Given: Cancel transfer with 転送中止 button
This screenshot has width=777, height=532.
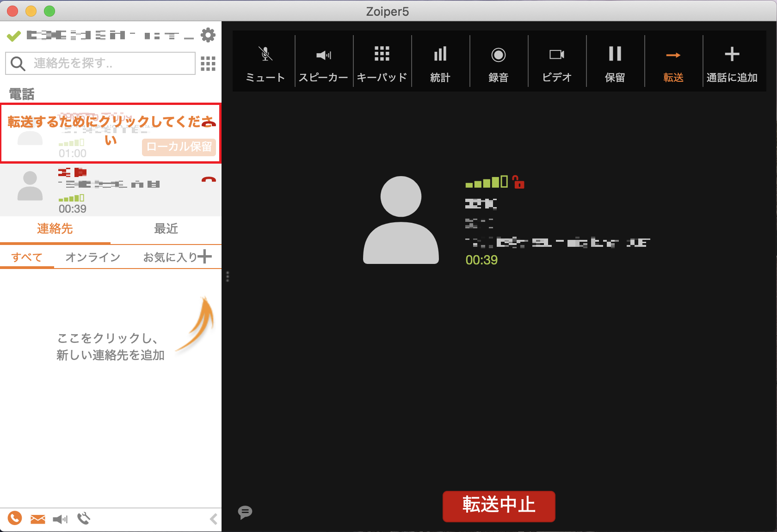Looking at the screenshot, I should tap(499, 506).
